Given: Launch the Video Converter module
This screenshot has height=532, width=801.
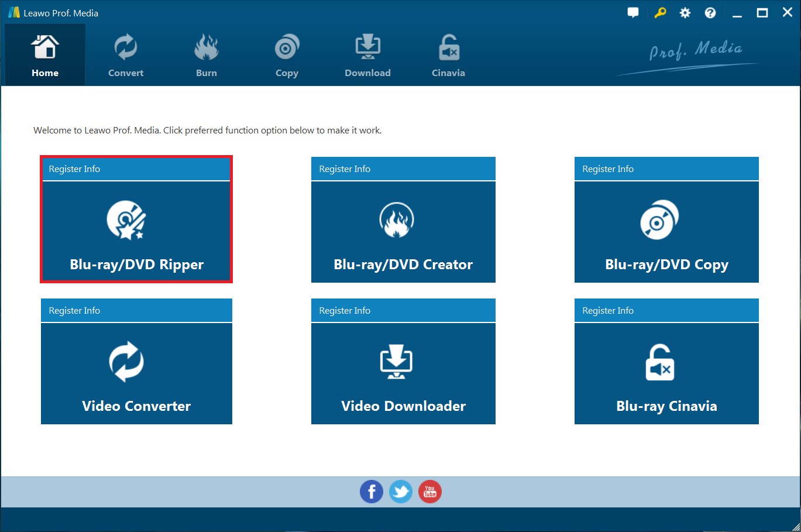Looking at the screenshot, I should click(136, 373).
